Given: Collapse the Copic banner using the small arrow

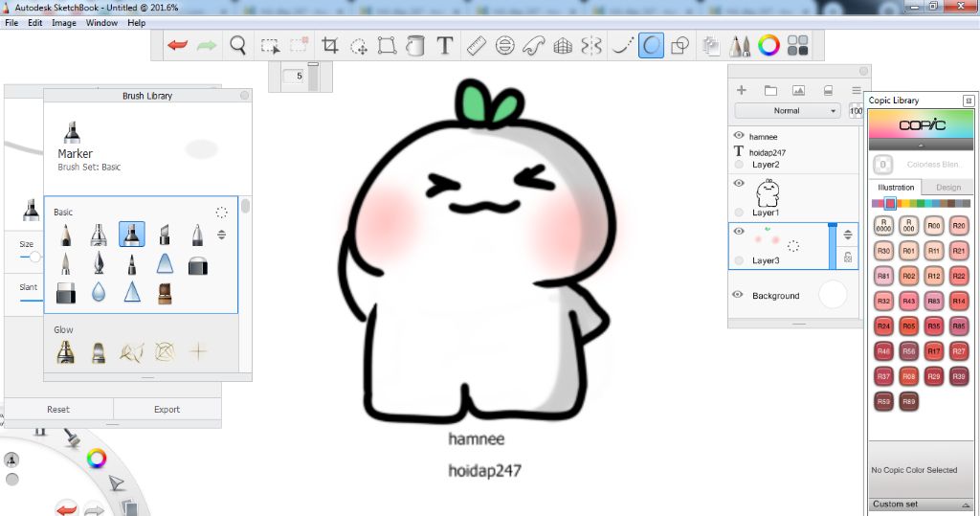Looking at the screenshot, I should (922, 146).
